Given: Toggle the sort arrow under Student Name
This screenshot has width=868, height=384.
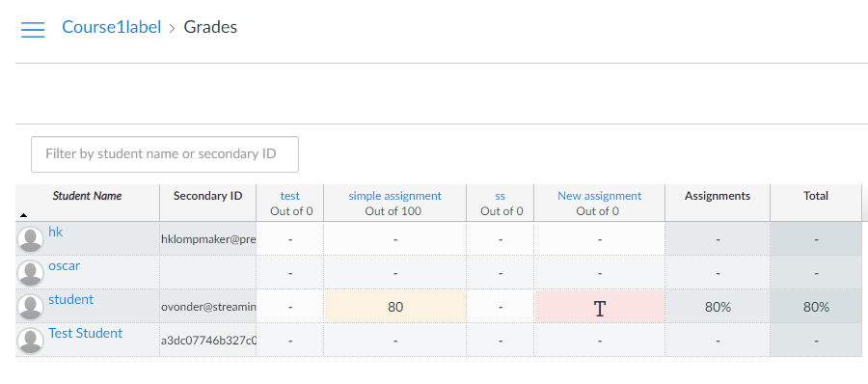Looking at the screenshot, I should 23,214.
